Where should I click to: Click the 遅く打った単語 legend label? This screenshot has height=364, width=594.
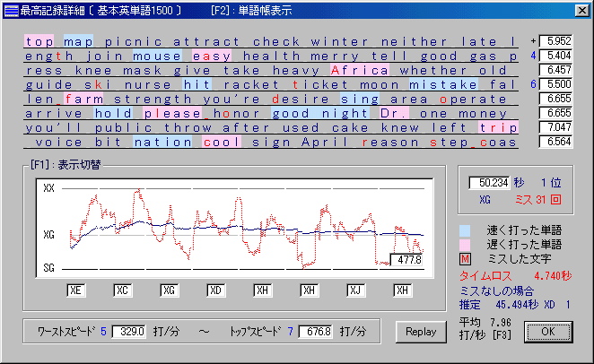[524, 245]
